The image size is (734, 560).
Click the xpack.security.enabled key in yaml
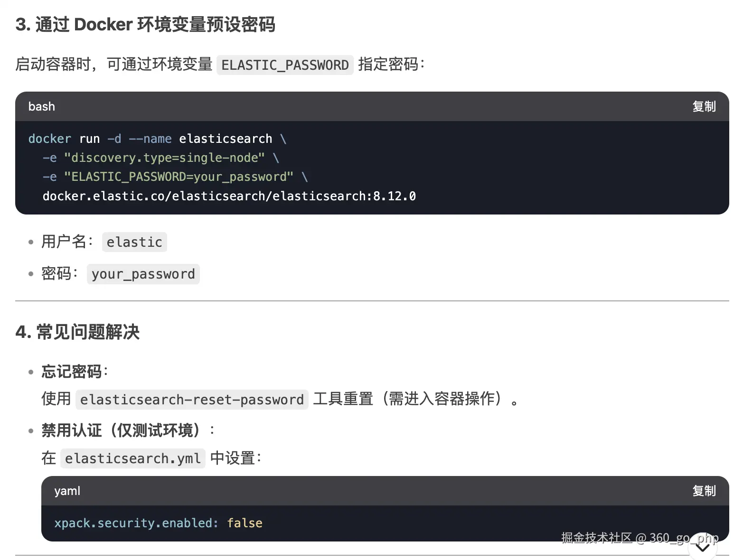pyautogui.click(x=136, y=523)
